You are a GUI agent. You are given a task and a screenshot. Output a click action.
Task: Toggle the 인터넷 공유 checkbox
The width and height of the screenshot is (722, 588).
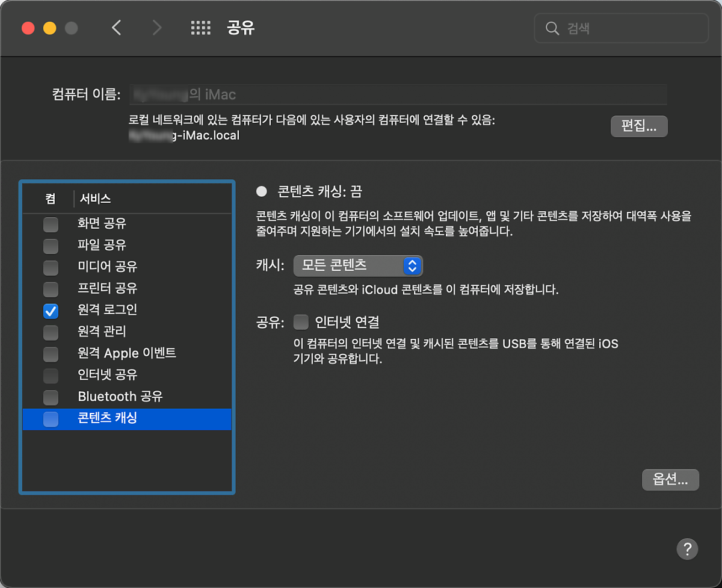51,376
